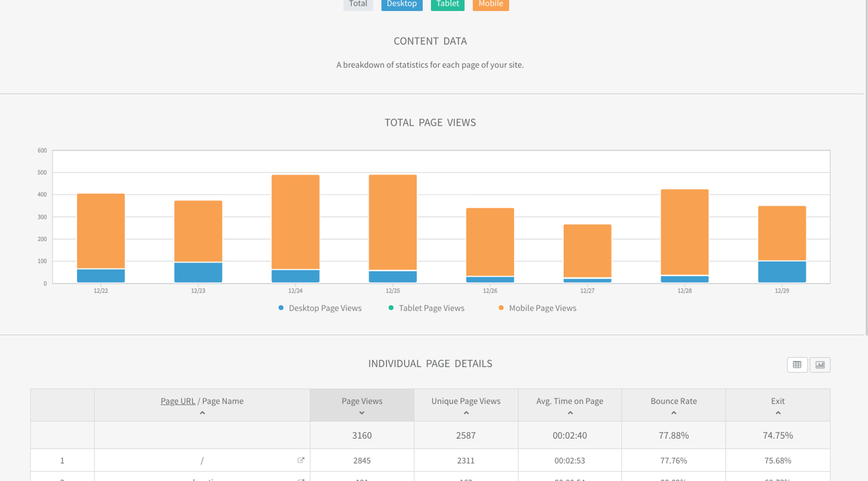Switch to bar chart view icon
This screenshot has width=868, height=481.
tap(820, 365)
